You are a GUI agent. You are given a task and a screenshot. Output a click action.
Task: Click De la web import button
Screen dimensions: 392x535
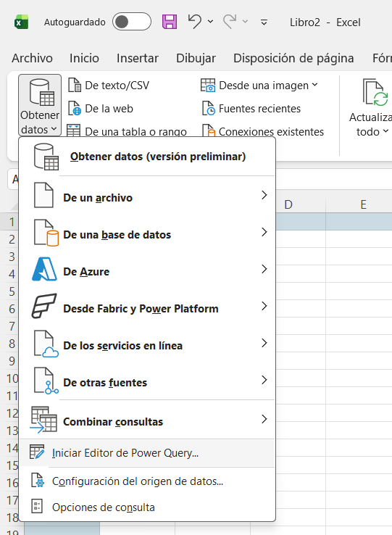click(x=101, y=109)
